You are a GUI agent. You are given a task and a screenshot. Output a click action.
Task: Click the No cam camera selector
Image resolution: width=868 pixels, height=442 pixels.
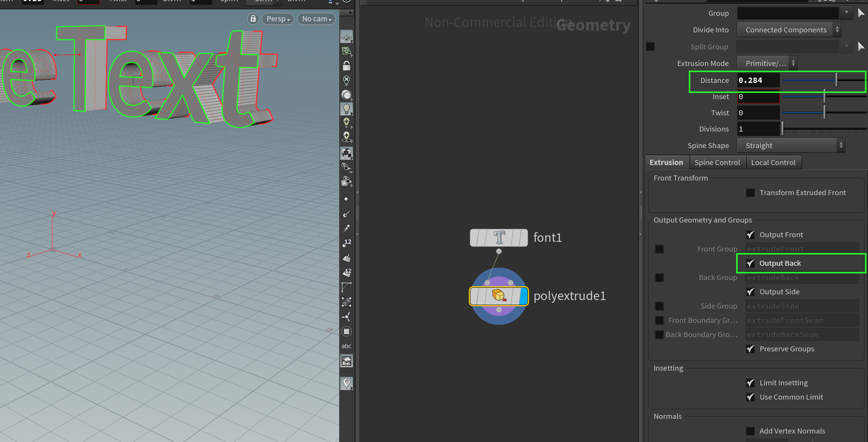click(316, 19)
